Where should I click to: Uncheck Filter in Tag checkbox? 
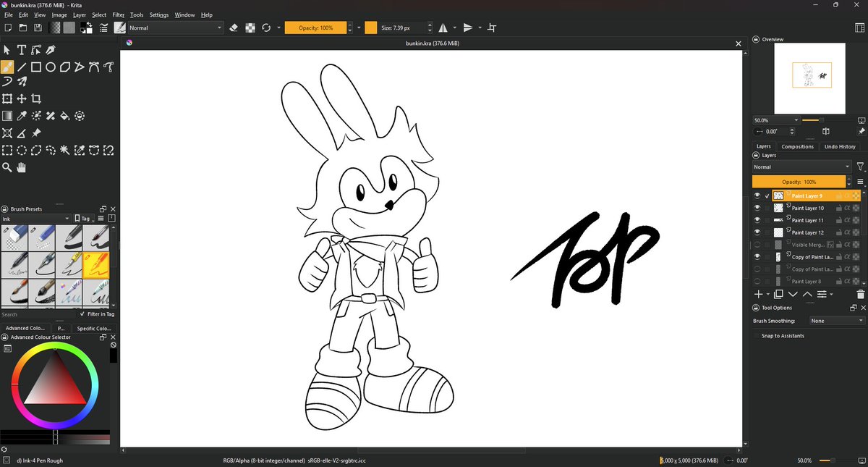tap(82, 314)
